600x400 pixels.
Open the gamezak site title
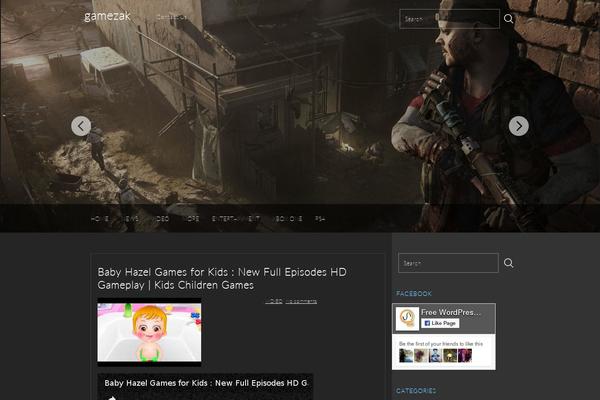point(107,16)
